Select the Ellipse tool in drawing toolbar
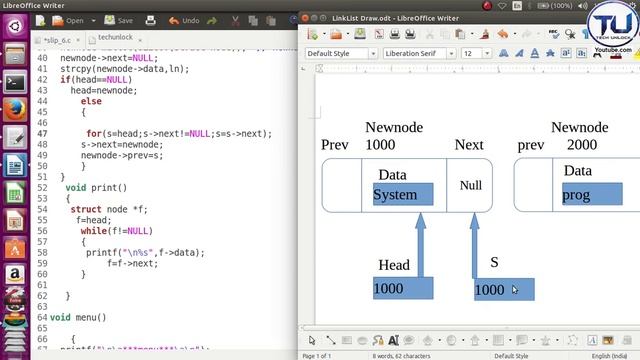Viewport: 640px width, 360px height. [362, 340]
